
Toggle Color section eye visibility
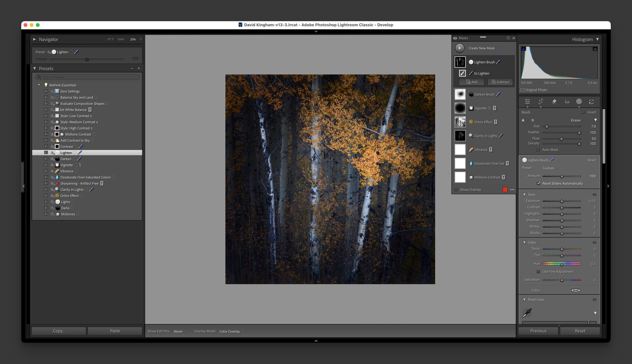594,242
